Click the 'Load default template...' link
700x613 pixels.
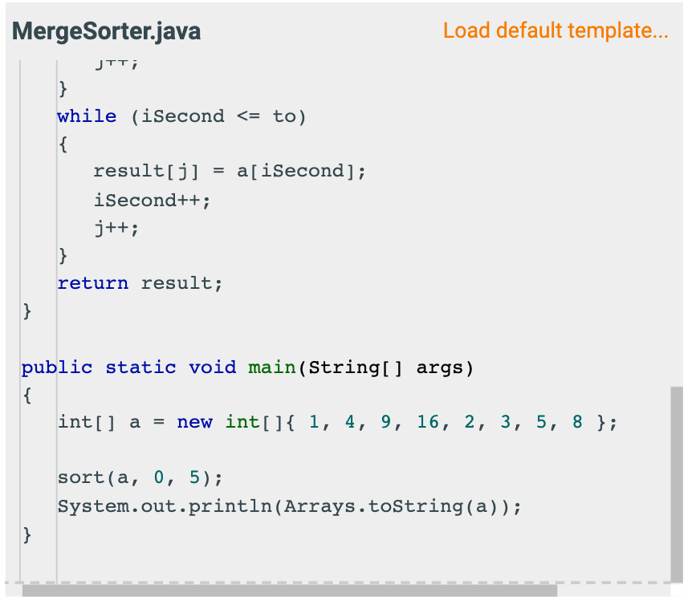556,30
